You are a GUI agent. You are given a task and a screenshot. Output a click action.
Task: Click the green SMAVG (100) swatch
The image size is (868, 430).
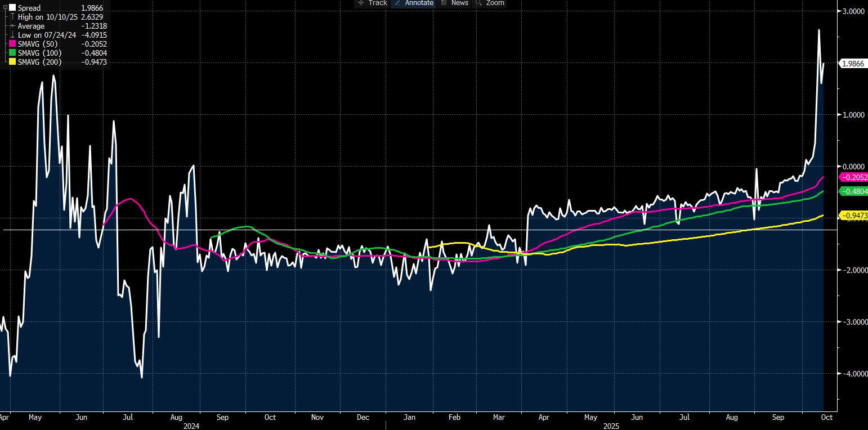12,53
